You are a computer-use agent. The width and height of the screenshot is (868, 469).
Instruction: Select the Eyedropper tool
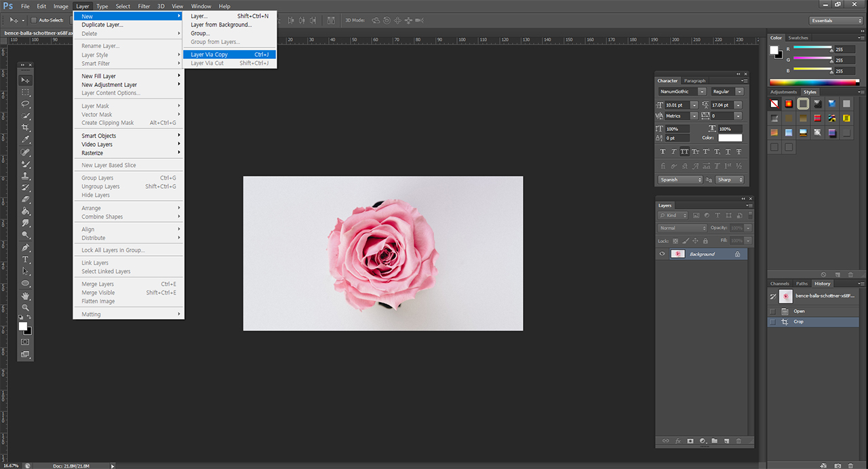pos(26,140)
